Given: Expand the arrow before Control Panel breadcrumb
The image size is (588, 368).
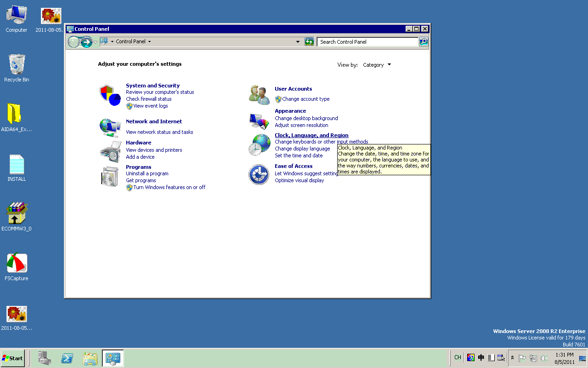Looking at the screenshot, I should pyautogui.click(x=112, y=41).
